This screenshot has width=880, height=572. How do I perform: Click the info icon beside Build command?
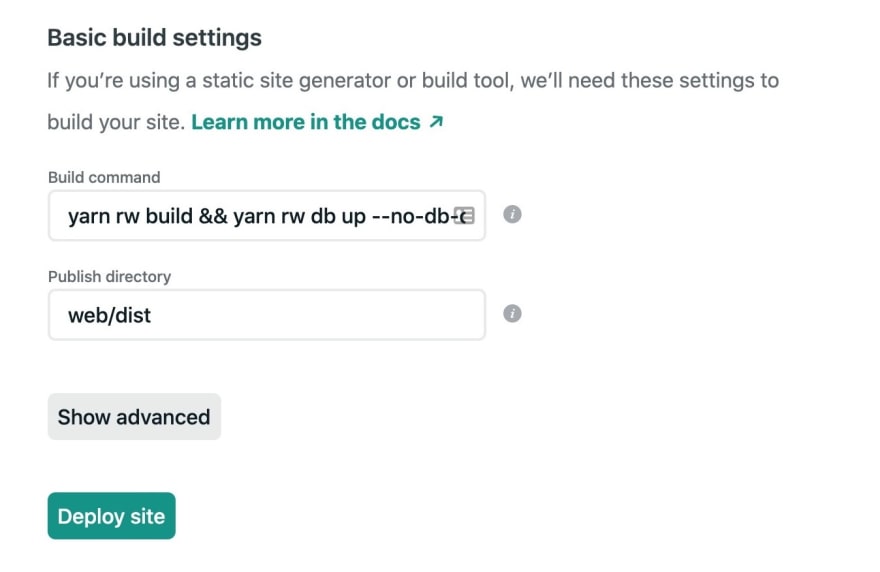[512, 214]
